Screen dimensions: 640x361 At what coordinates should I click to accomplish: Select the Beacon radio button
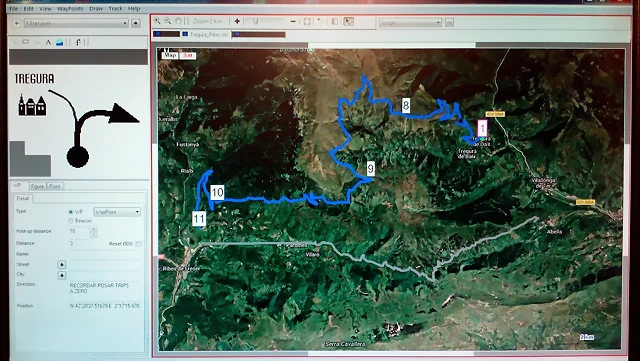[x=71, y=221]
